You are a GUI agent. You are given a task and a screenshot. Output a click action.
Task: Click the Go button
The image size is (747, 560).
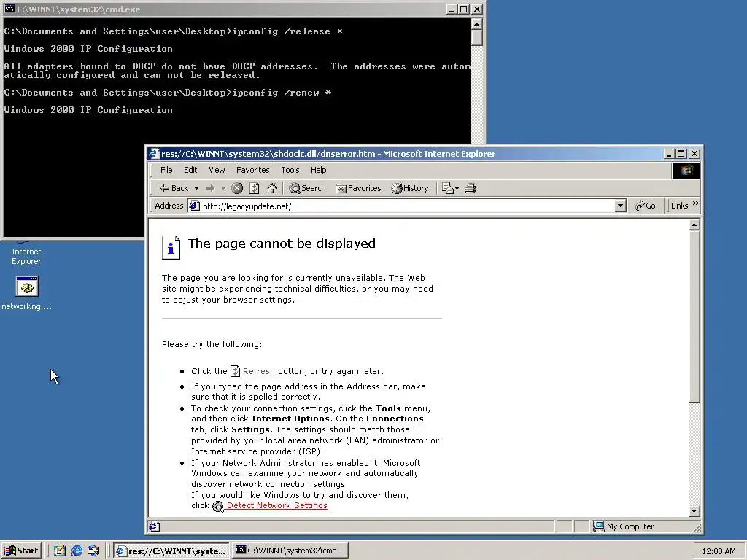646,206
